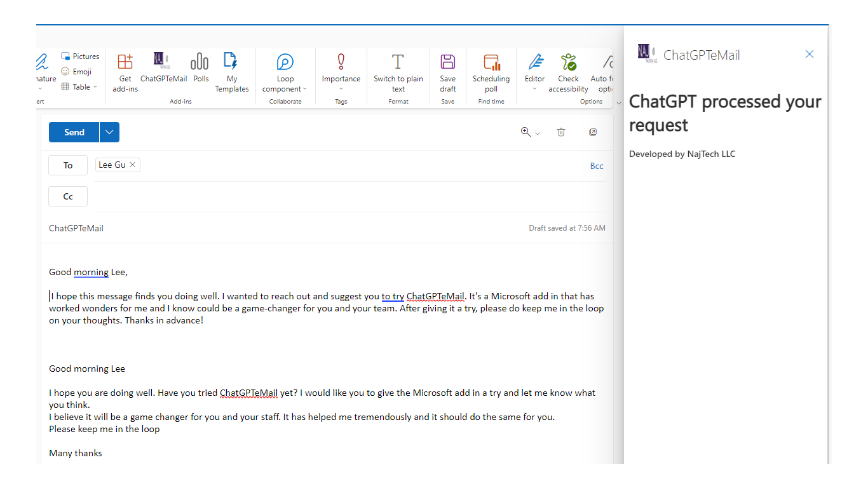Launch ChatGPTeMail add-in from ribbon
The height and width of the screenshot is (488, 868).
tap(163, 69)
